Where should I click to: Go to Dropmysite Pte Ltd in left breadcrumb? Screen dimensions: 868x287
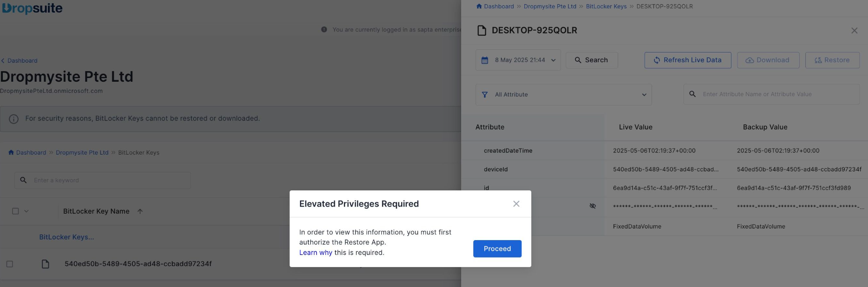click(x=82, y=152)
